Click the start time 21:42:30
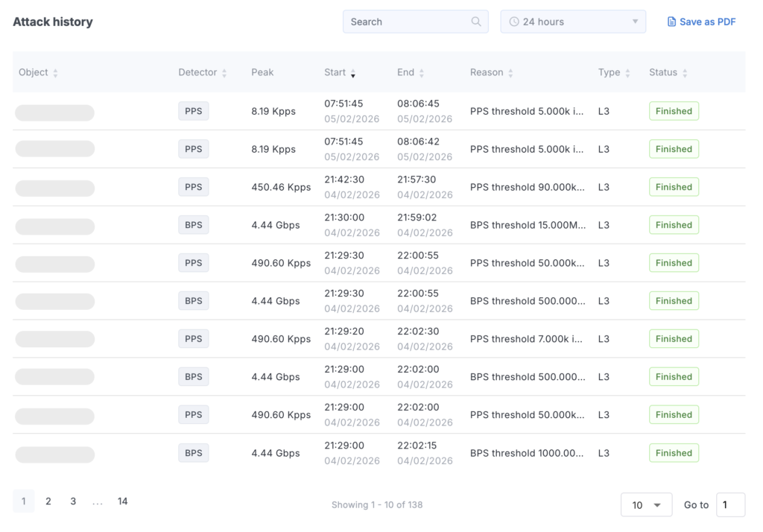The width and height of the screenshot is (763, 532). [x=344, y=180]
